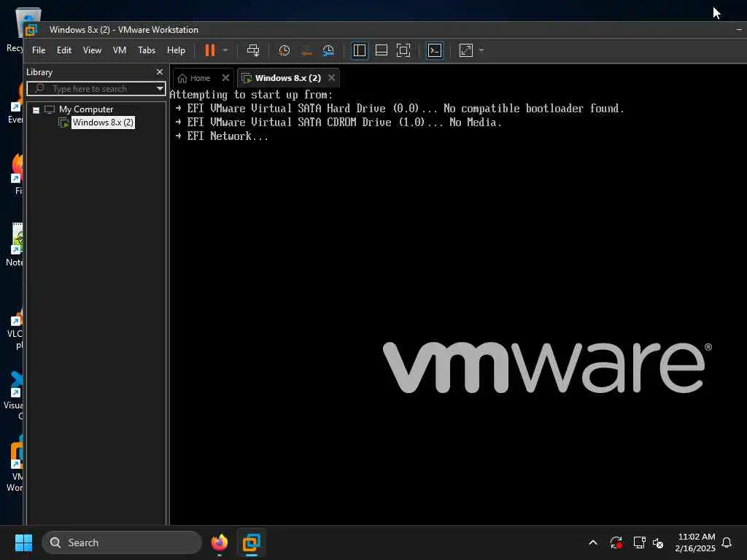Click the library search magnifier icon
The width and height of the screenshot is (747, 560).
40,89
